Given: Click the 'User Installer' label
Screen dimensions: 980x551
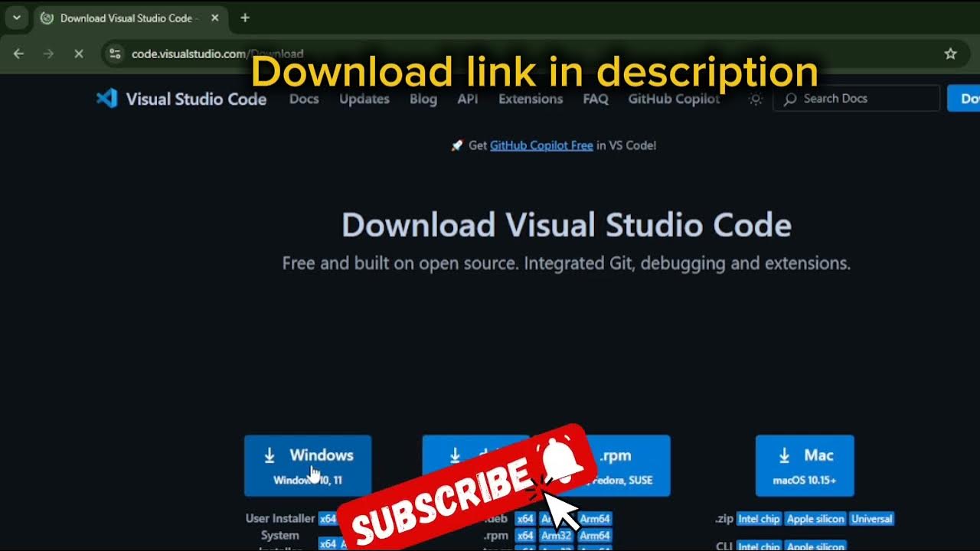Looking at the screenshot, I should click(x=280, y=519).
